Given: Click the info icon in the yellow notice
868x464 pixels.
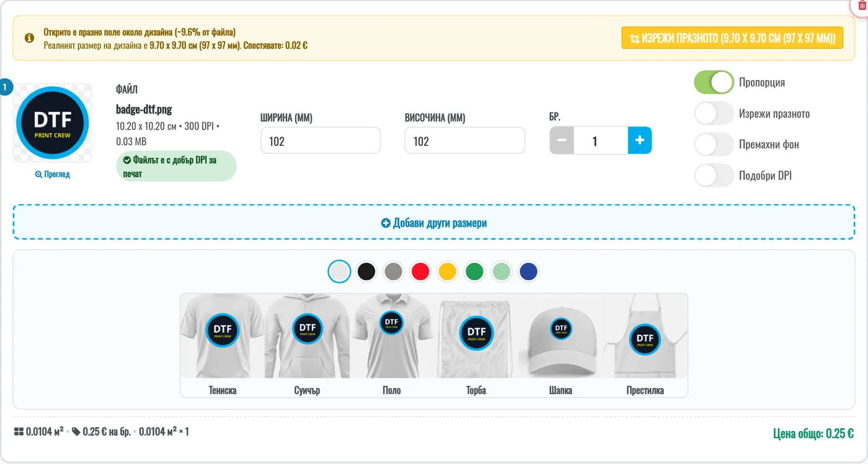Looking at the screenshot, I should pyautogui.click(x=29, y=38).
